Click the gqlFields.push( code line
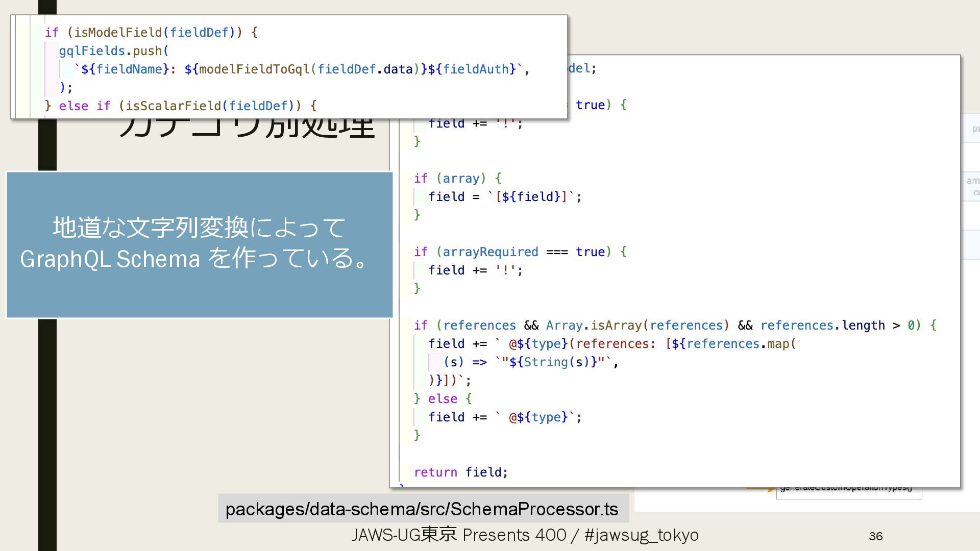The image size is (980, 551). (113, 51)
